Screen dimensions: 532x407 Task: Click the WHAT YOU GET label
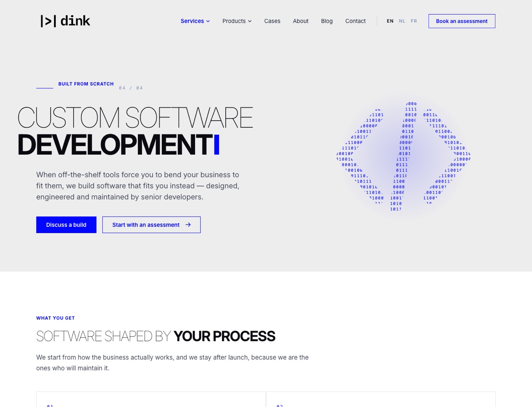click(x=55, y=318)
